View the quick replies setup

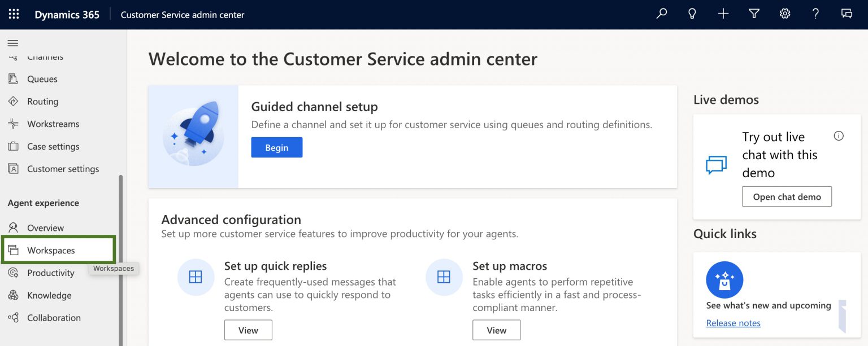248,330
